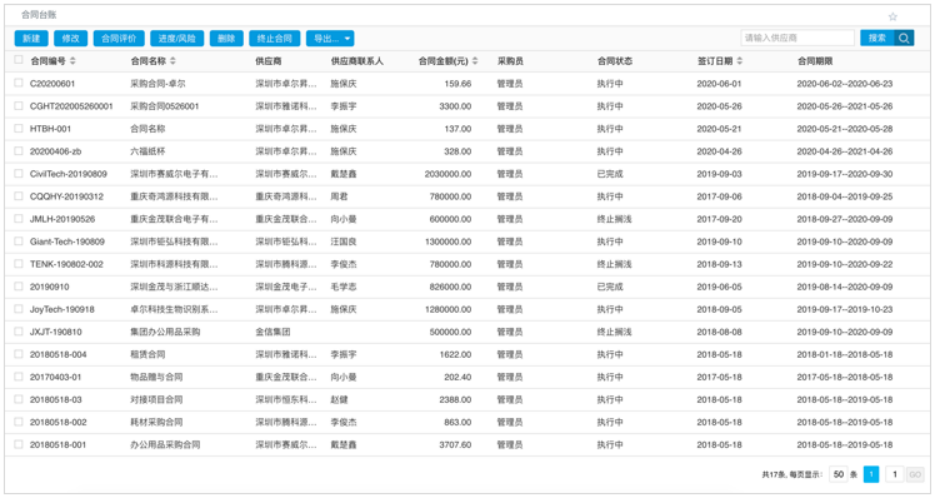
Task: Select checkbox for row HTBH-001
Action: [x=19, y=129]
